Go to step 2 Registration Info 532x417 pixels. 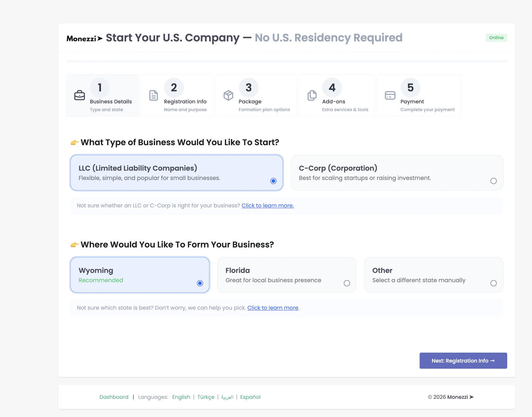tap(177, 95)
